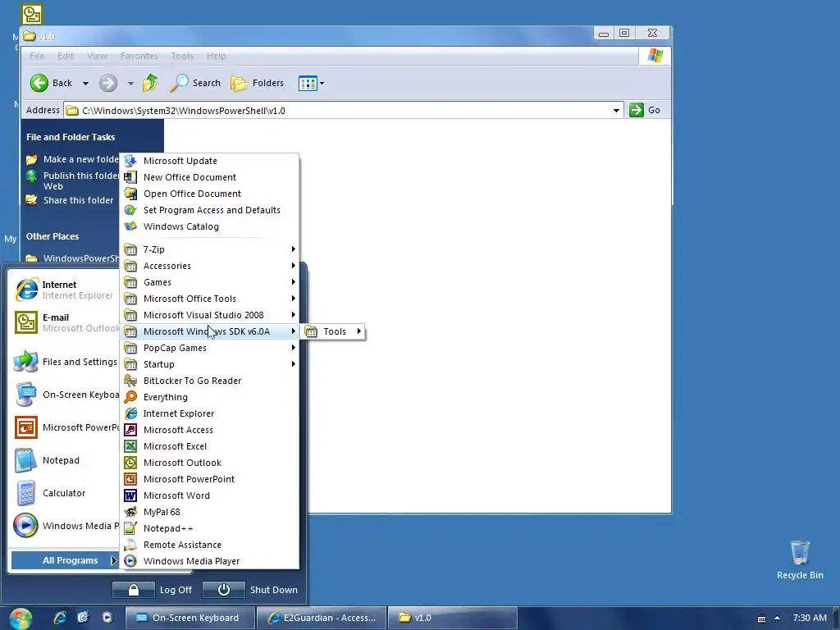Open the address bar dropdown arrow
This screenshot has height=630, width=840.
[616, 111]
